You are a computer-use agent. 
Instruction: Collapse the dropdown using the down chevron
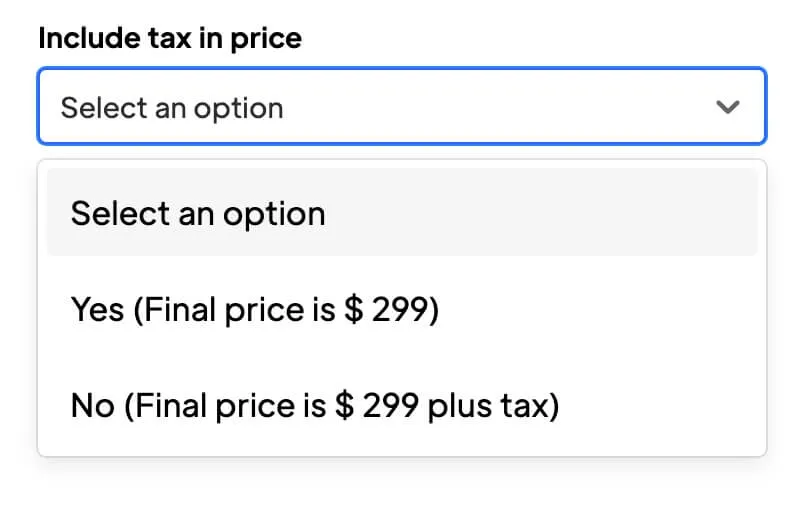(728, 107)
